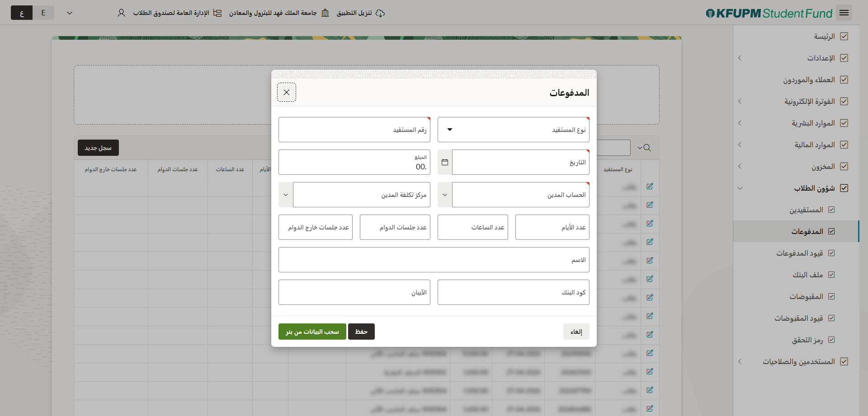Switch language to English with E button
Screen dimensions: 868x416
point(43,13)
